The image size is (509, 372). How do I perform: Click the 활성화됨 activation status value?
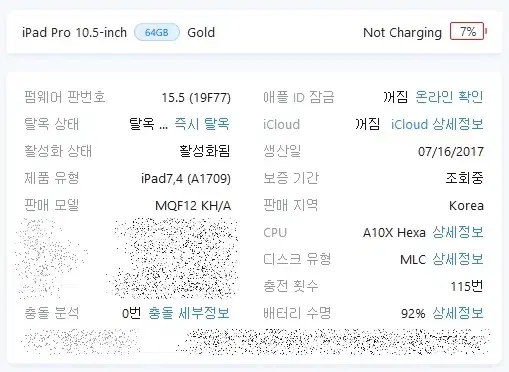tap(205, 151)
